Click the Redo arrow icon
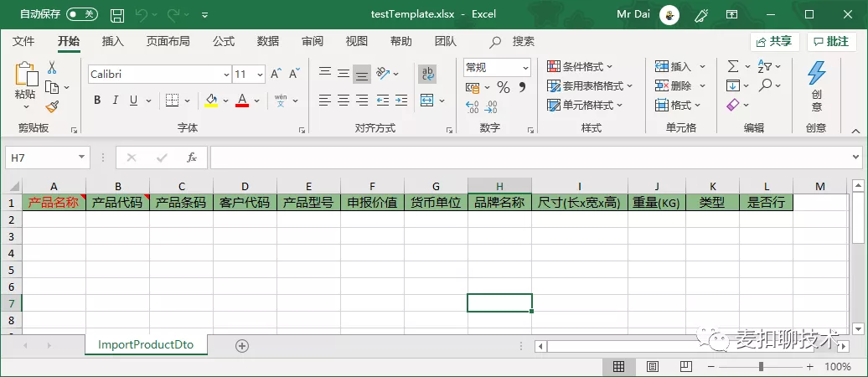The height and width of the screenshot is (377, 868). point(173,15)
